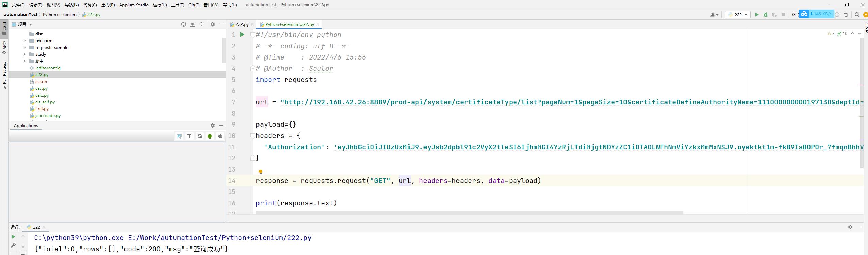
Task: Open the Git(G) menu
Action: pyautogui.click(x=194, y=5)
